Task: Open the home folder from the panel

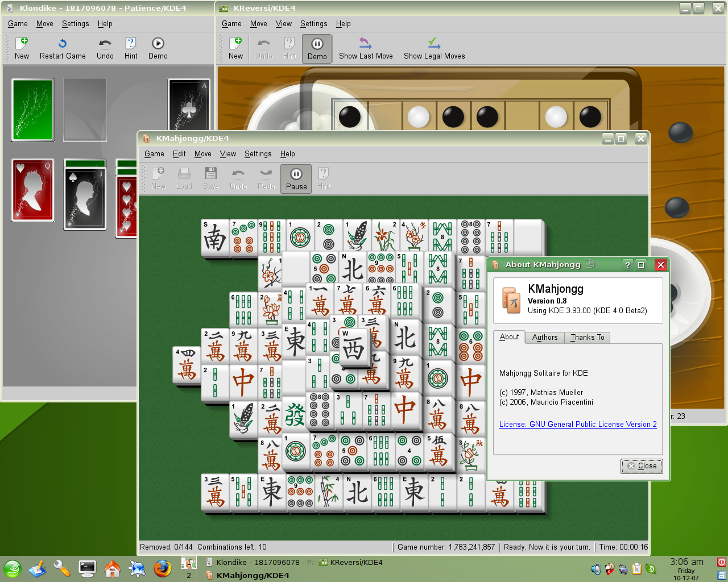Action: (112, 568)
